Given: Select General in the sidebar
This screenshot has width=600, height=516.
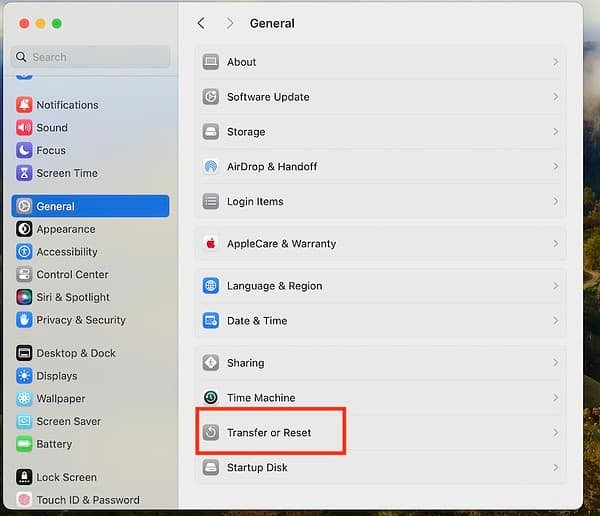Looking at the screenshot, I should tap(90, 206).
